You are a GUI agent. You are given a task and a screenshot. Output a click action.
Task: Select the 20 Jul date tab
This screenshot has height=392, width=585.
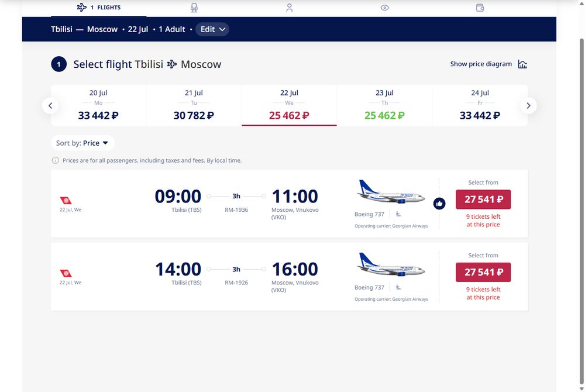coord(98,105)
